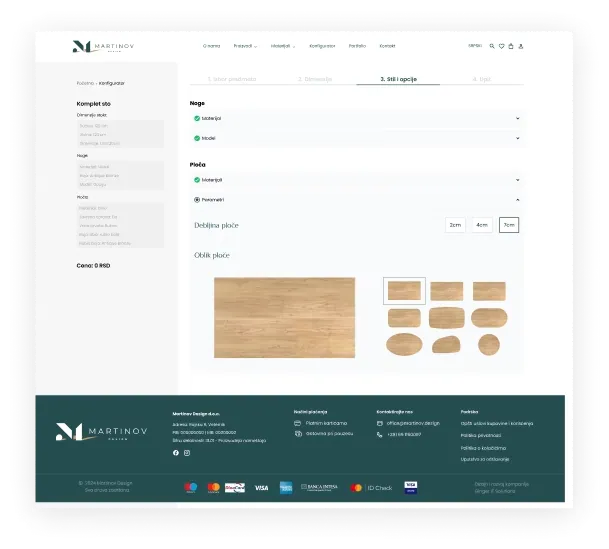Click the footer phone number
609x549 pixels.
point(404,434)
